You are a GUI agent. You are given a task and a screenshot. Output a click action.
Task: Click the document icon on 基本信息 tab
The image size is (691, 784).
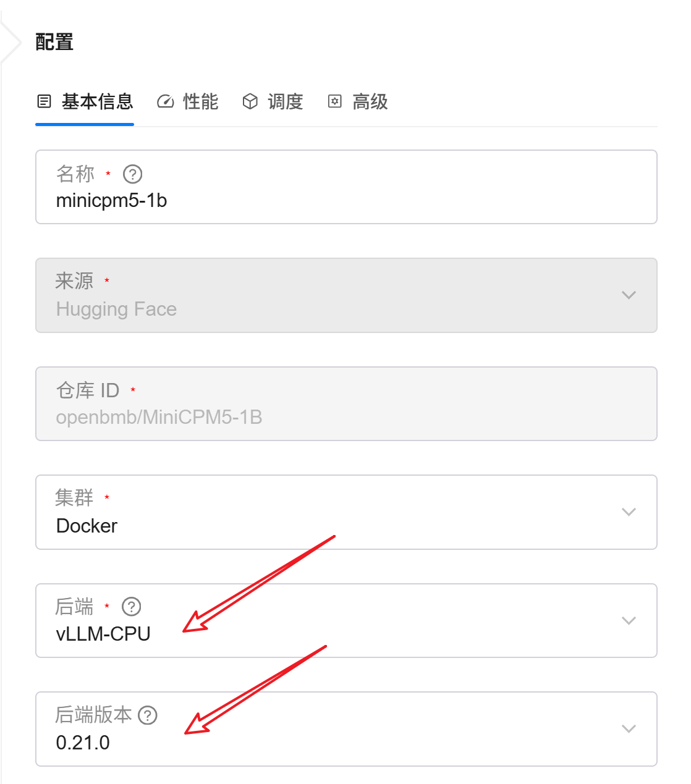click(x=44, y=101)
